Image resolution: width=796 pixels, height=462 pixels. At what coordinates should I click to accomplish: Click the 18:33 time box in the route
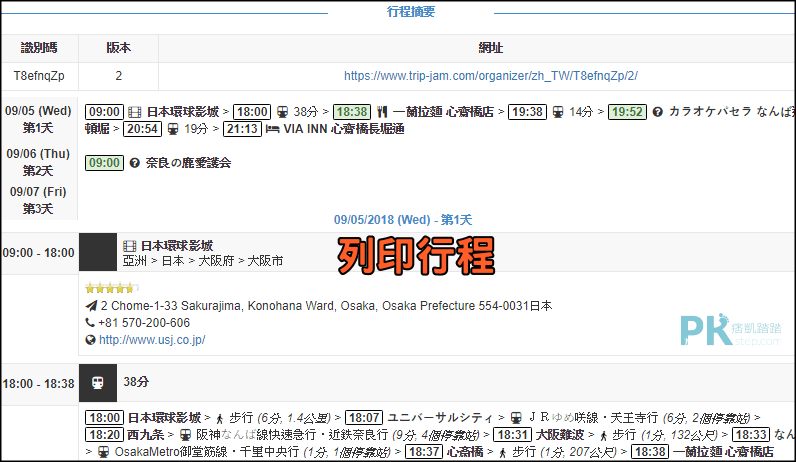point(751,435)
